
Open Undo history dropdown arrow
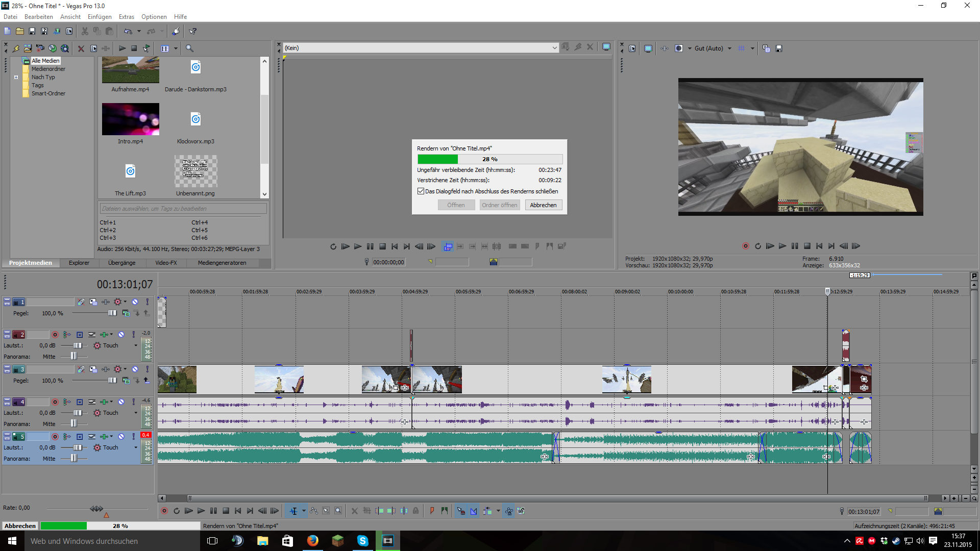pos(139,31)
